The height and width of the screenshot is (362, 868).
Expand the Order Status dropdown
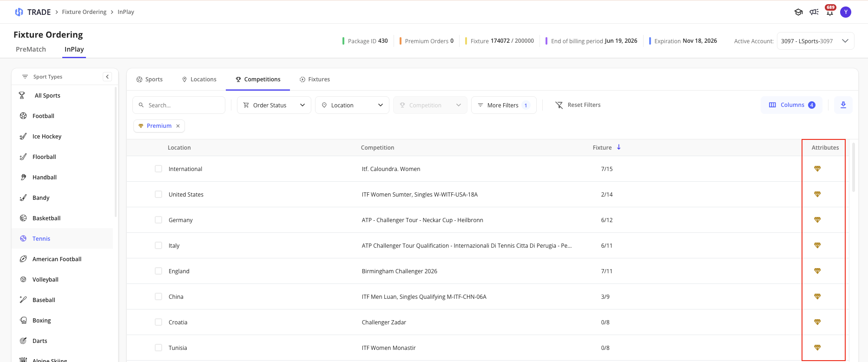(x=274, y=105)
